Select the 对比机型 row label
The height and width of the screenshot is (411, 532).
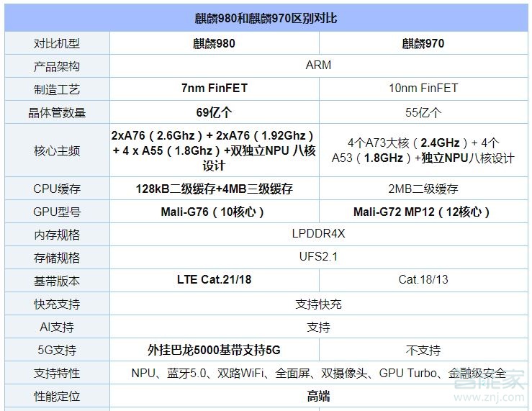pos(57,43)
